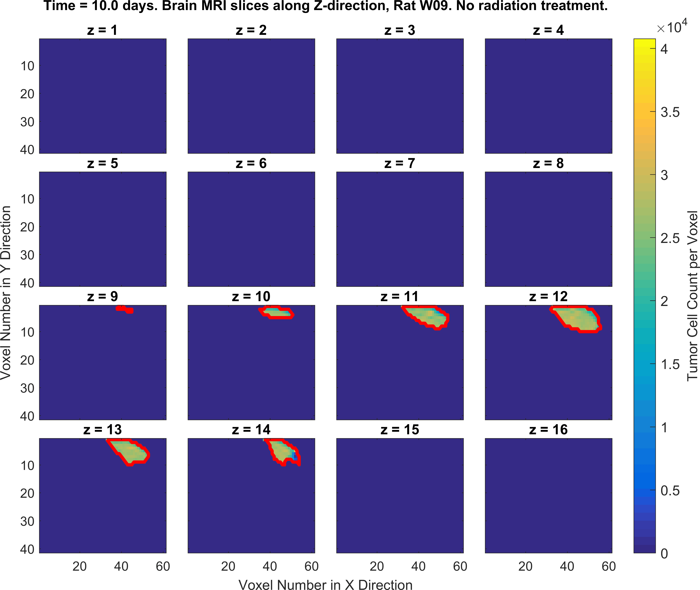This screenshot has height=590, width=700.
Task: Click the colorbar tick label 1.5
Action: pos(670,364)
